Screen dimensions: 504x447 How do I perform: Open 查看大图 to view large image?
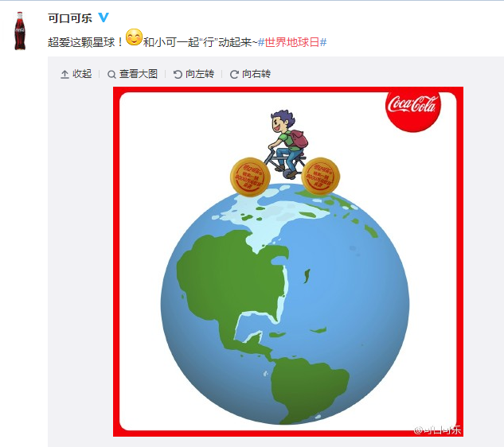pyautogui.click(x=132, y=74)
